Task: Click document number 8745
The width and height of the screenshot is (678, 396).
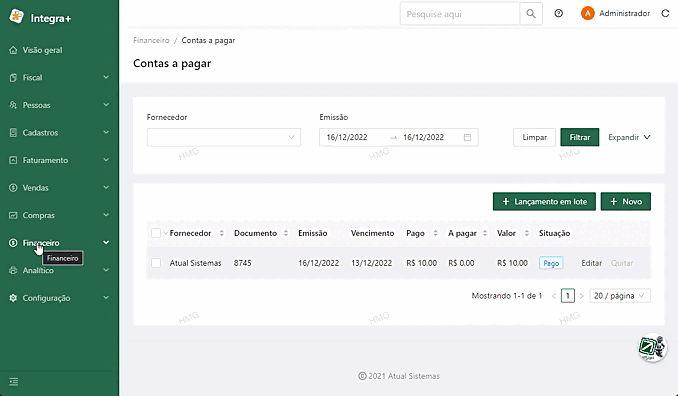Action: 243,263
